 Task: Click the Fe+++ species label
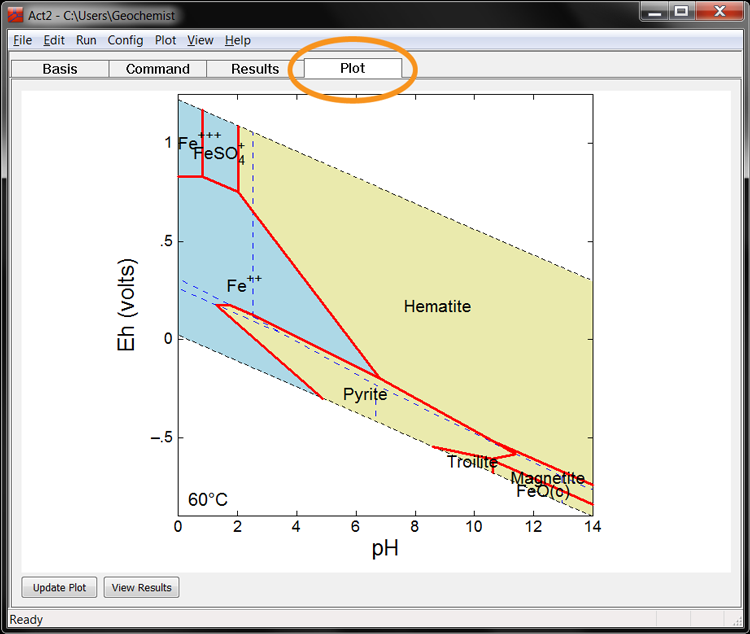pos(199,142)
